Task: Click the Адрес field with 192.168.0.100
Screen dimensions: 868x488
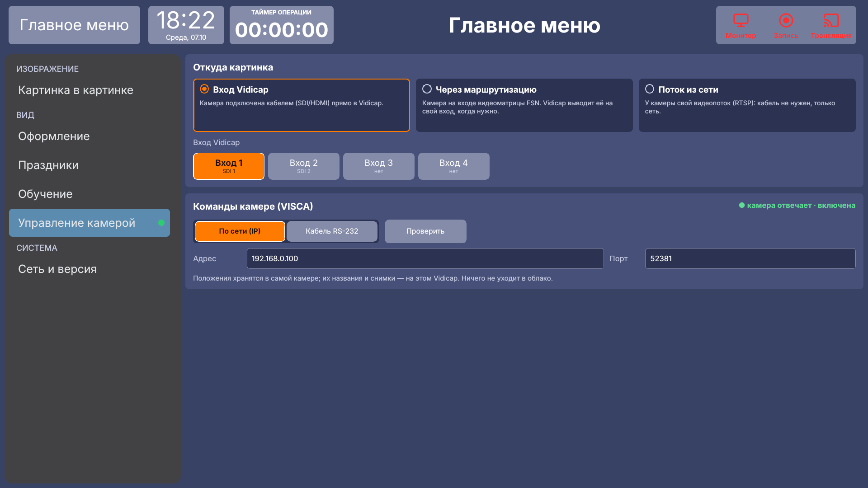Action: (x=425, y=258)
